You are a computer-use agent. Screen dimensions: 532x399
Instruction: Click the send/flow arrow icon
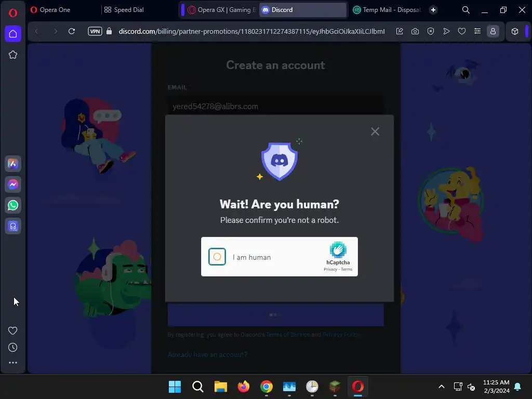[446, 31]
